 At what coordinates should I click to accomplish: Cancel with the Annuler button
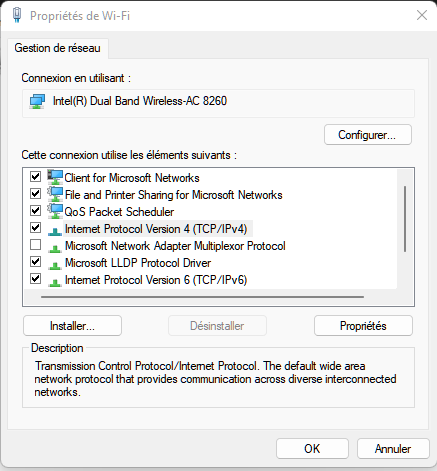[393, 449]
